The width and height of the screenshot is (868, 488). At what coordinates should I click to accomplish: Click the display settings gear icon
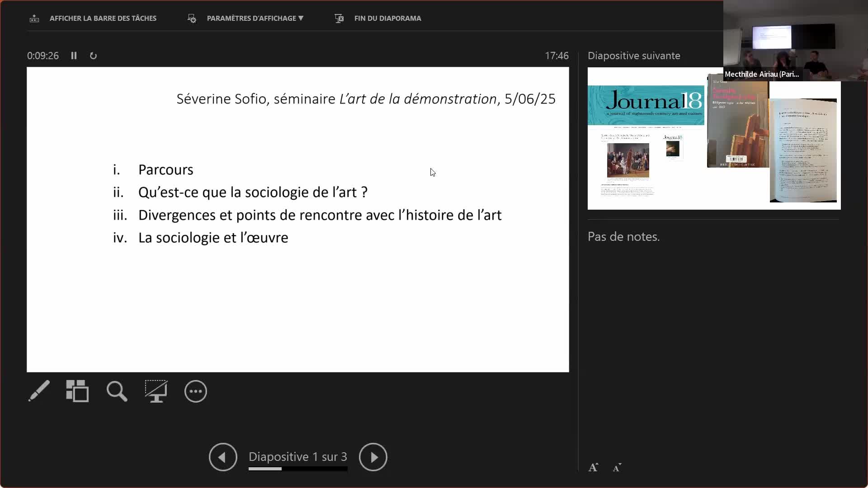(192, 19)
